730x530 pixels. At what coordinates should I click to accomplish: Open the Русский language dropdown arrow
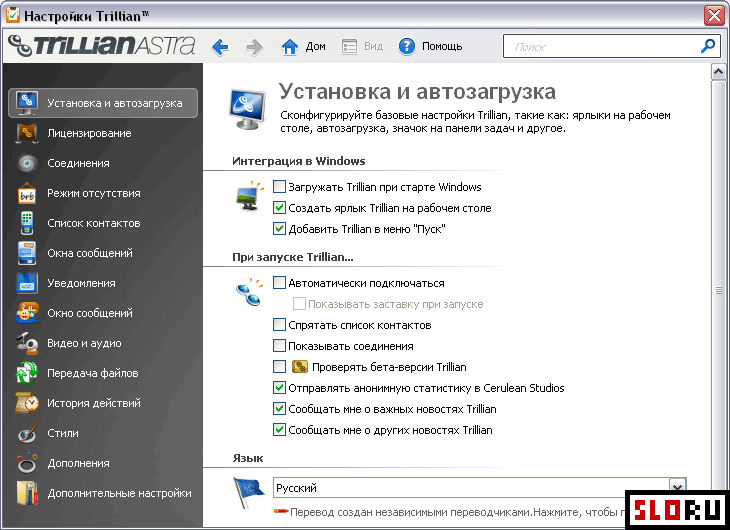pyautogui.click(x=677, y=488)
